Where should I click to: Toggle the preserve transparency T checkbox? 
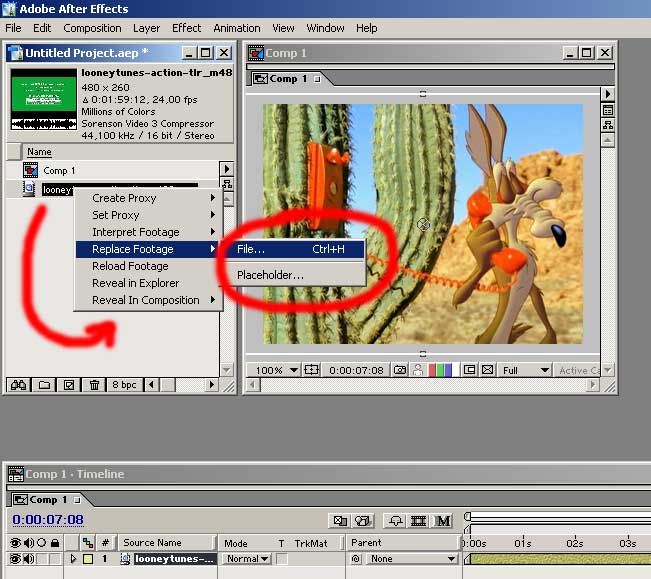click(282, 559)
